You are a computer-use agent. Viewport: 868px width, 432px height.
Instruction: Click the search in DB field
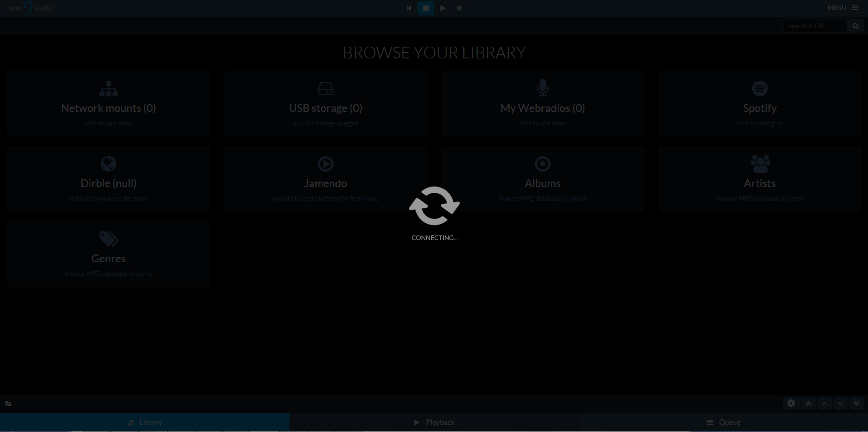(x=814, y=26)
